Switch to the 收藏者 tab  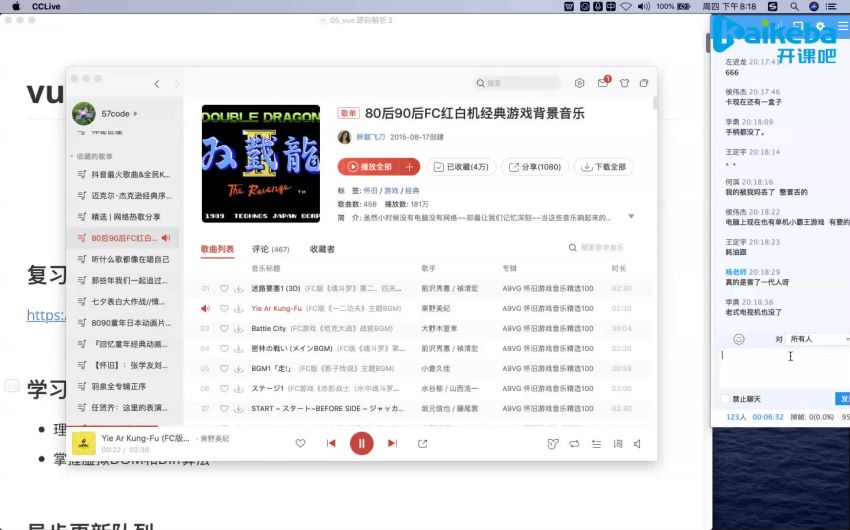click(322, 249)
